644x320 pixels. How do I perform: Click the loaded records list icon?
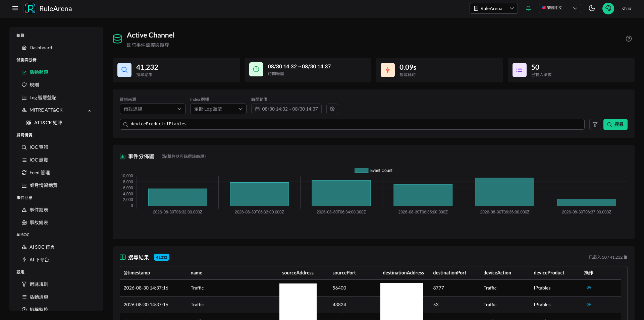pyautogui.click(x=519, y=70)
